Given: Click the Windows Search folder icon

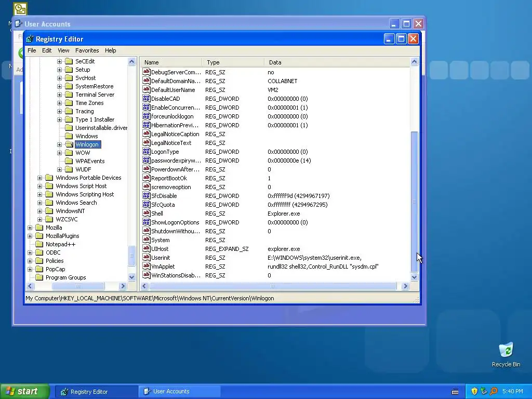Looking at the screenshot, I should click(49, 203).
